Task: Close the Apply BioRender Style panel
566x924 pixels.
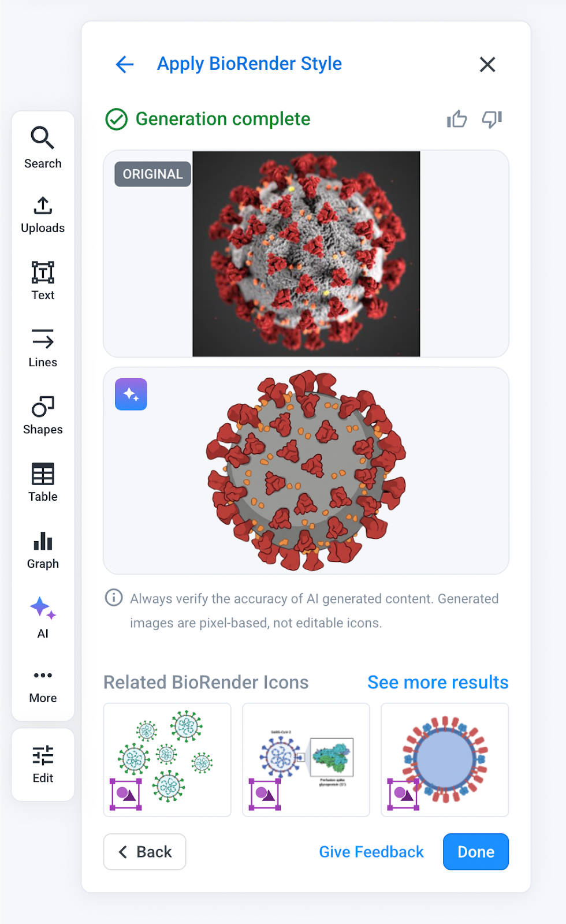Action: [487, 64]
